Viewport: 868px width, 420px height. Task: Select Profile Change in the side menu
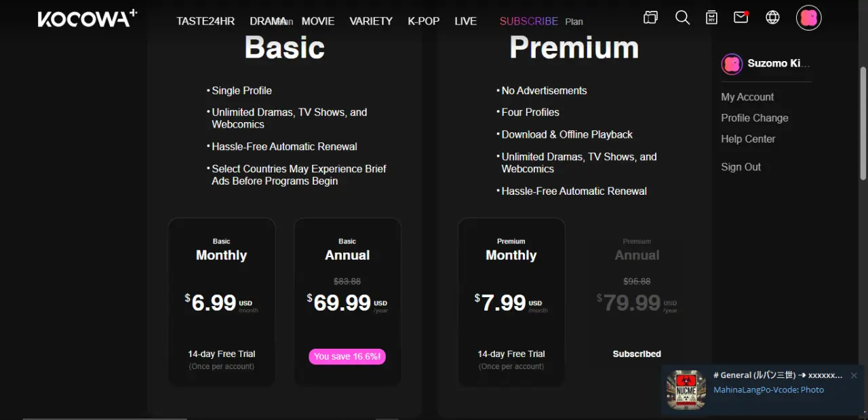[x=755, y=118]
